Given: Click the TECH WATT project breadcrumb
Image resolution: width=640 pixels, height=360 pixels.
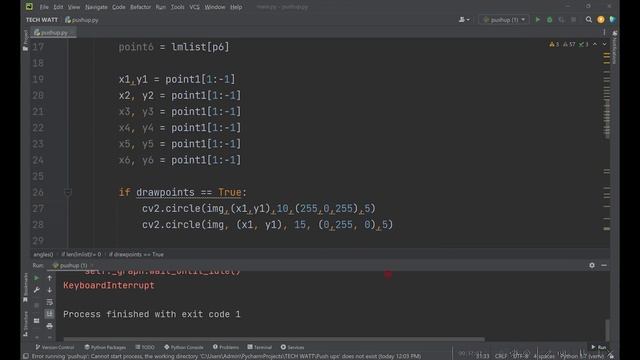Looking at the screenshot, I should click(42, 20).
